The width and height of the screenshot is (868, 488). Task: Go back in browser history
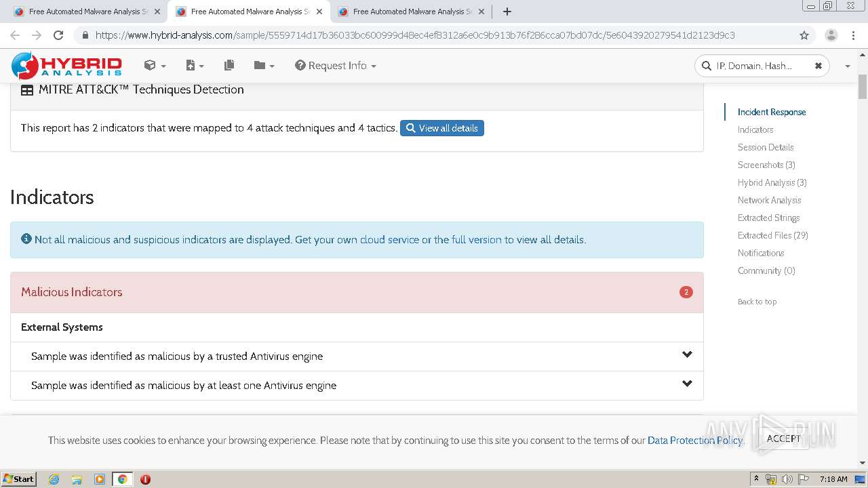pyautogui.click(x=15, y=35)
